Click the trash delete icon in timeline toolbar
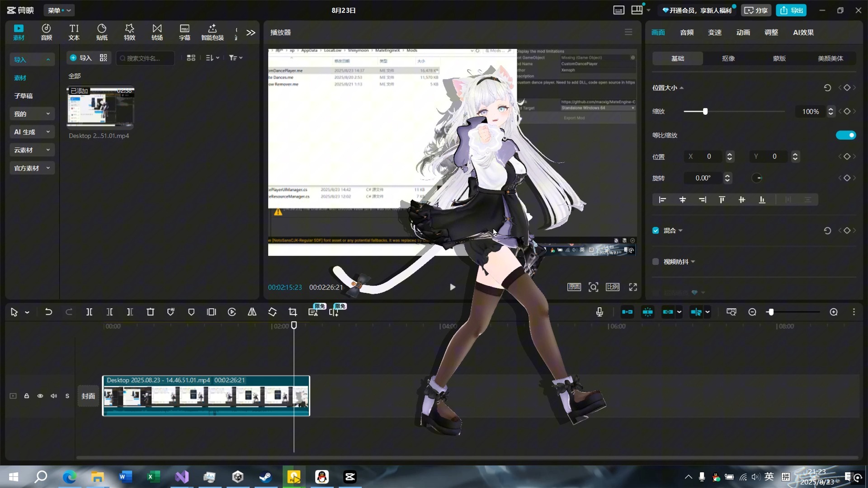The image size is (868, 488). [151, 312]
